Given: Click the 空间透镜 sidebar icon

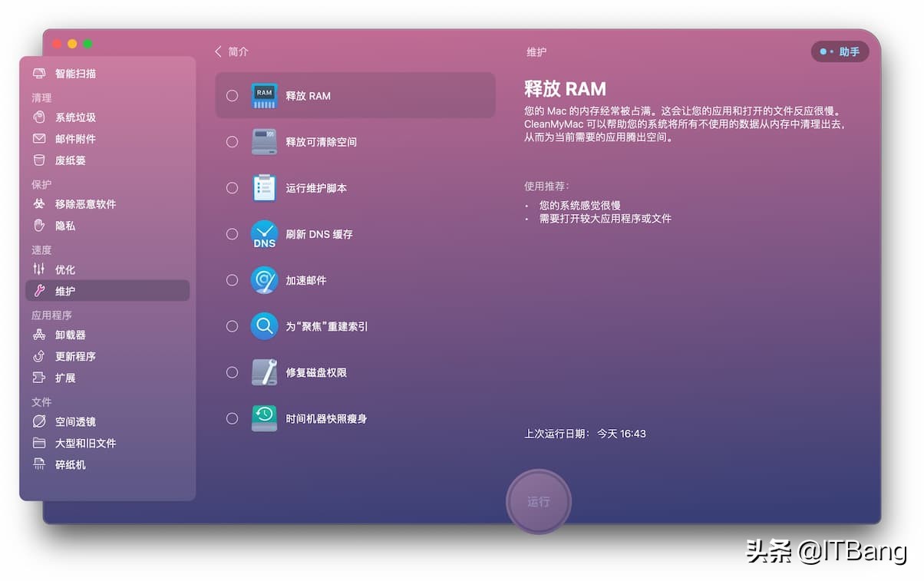Looking at the screenshot, I should click(x=39, y=421).
